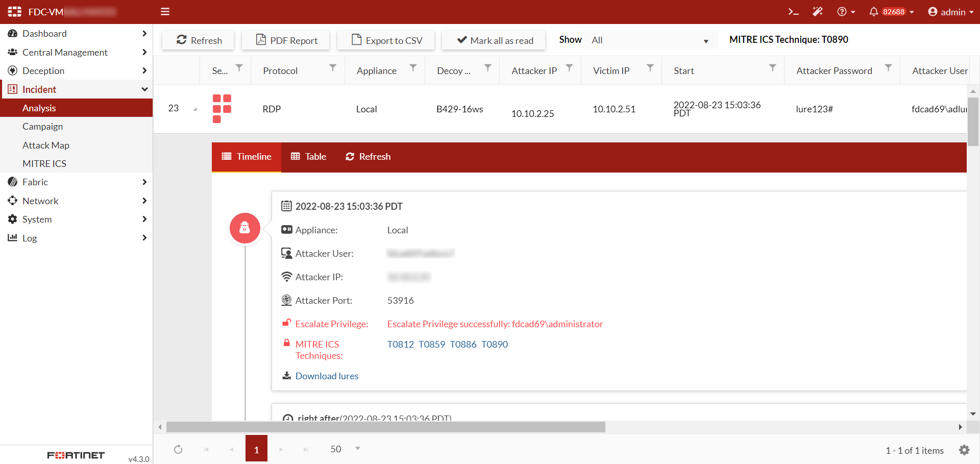The height and width of the screenshot is (464, 980).
Task: Filter the Decoy column
Action: point(488,68)
